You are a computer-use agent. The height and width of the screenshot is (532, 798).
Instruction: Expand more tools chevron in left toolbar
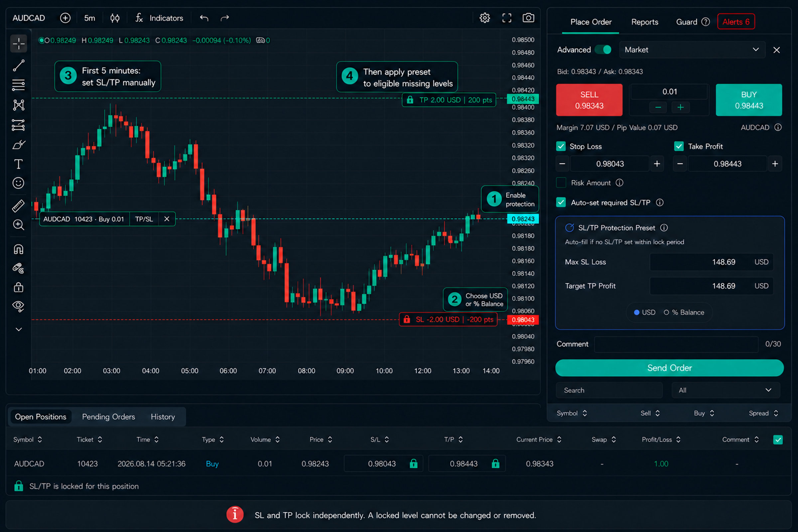19,329
